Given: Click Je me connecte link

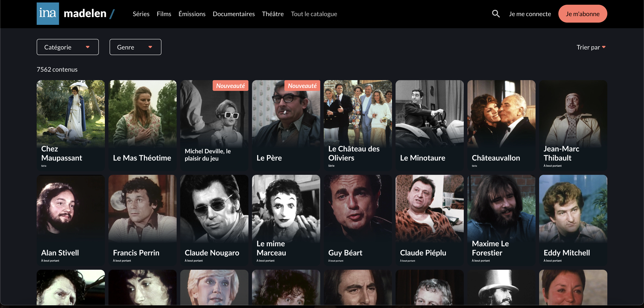Looking at the screenshot, I should point(530,14).
